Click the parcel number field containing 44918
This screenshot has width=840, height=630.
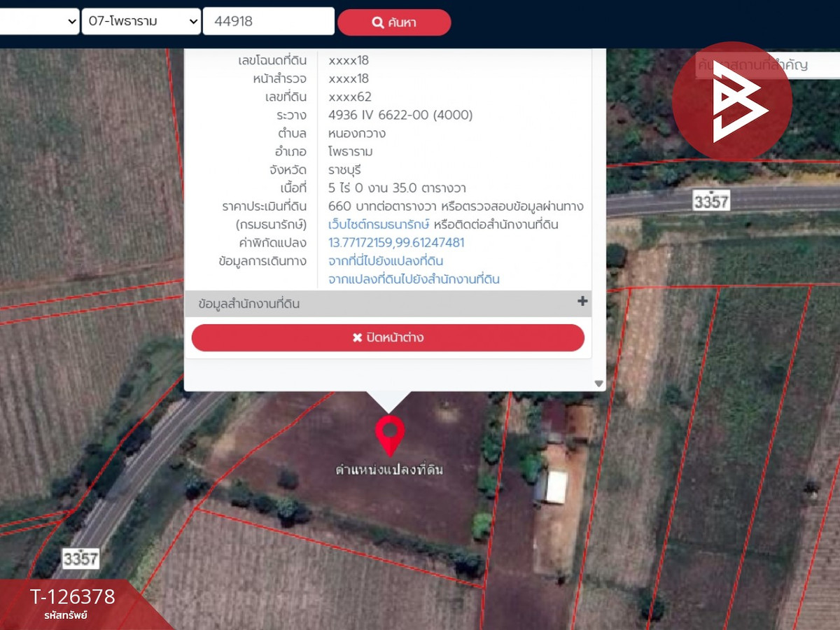(x=268, y=22)
